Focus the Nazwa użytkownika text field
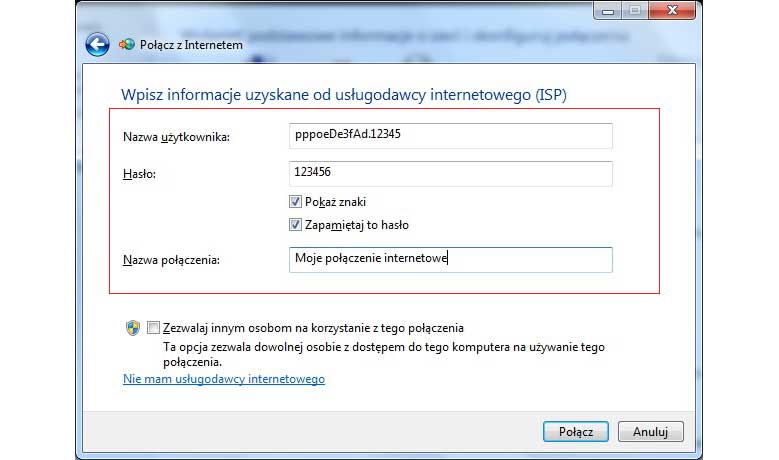This screenshot has height=460, width=779. (x=449, y=136)
